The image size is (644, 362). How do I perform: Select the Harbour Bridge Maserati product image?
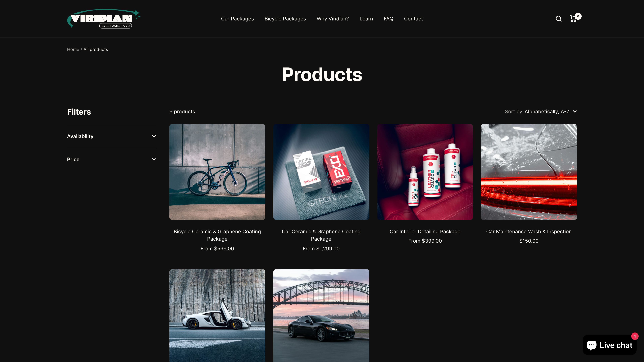pyautogui.click(x=321, y=316)
